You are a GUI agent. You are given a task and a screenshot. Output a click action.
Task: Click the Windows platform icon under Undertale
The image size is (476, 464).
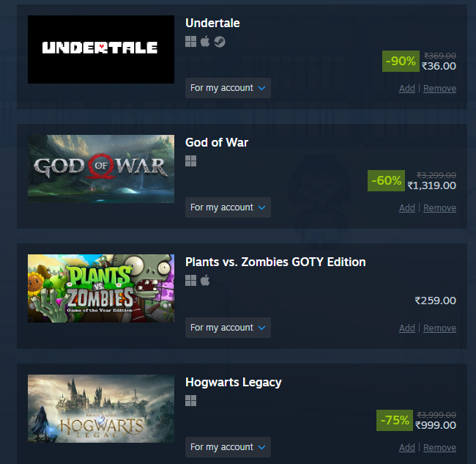coord(190,41)
